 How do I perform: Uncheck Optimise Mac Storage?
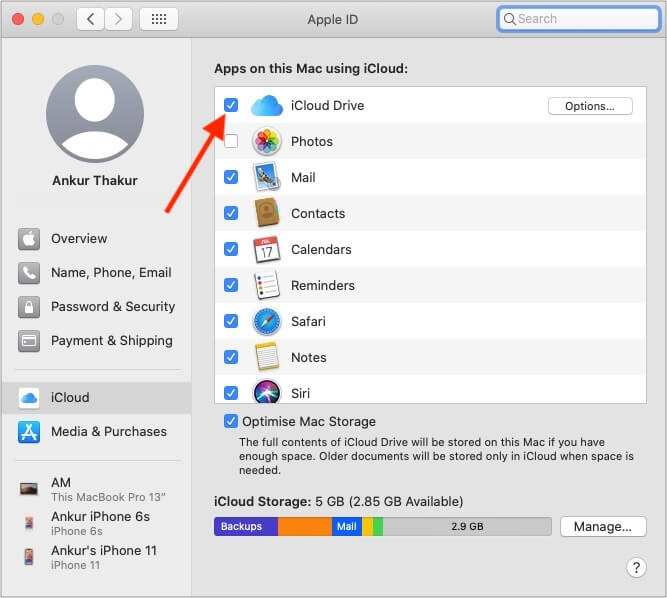point(231,421)
